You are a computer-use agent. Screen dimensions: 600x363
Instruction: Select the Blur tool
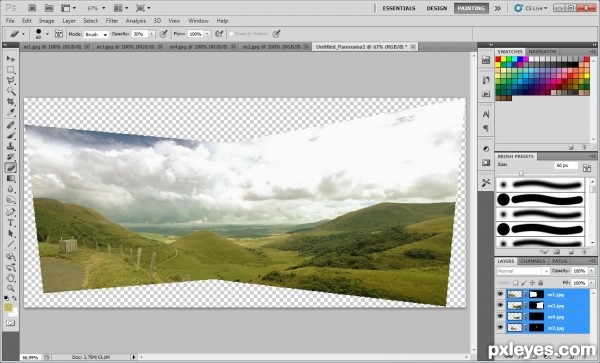tap(11, 189)
